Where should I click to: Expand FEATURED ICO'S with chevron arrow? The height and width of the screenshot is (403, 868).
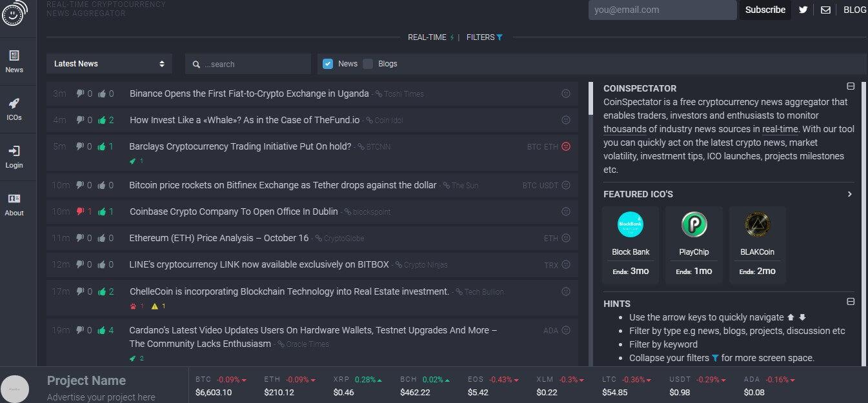[x=850, y=194]
